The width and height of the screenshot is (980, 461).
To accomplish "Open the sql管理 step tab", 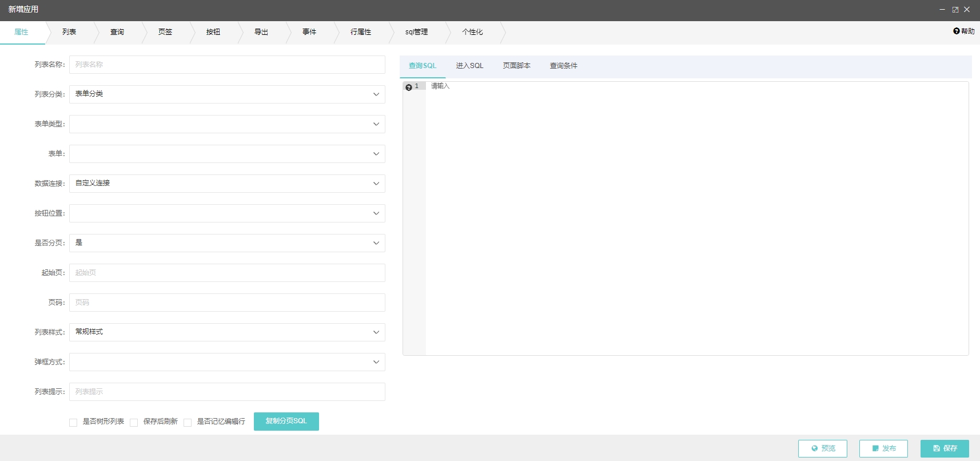I will [416, 32].
